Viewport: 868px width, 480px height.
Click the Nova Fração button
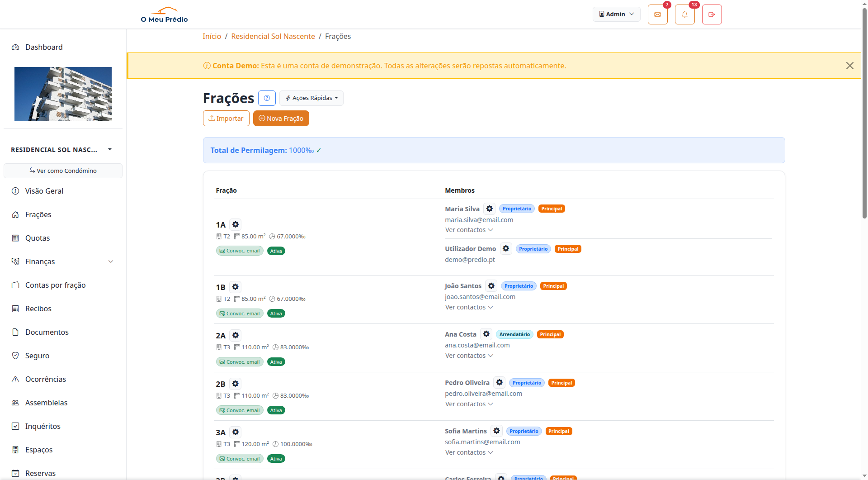281,118
